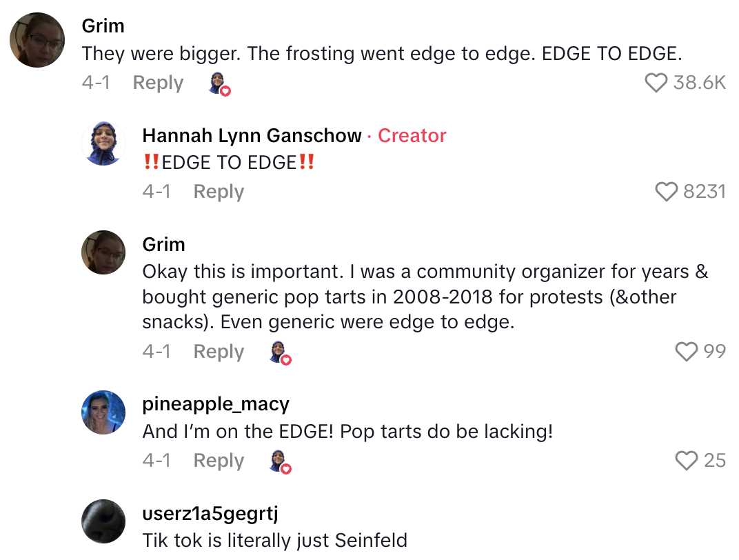The width and height of the screenshot is (739, 560).
Task: Click creator-liked badge on pineapple_macy's comment
Action: [279, 461]
